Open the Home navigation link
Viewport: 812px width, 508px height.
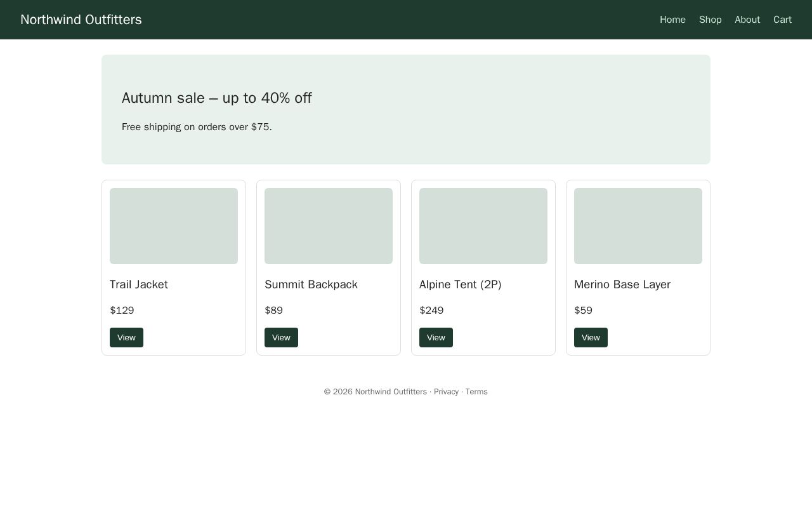(x=672, y=20)
